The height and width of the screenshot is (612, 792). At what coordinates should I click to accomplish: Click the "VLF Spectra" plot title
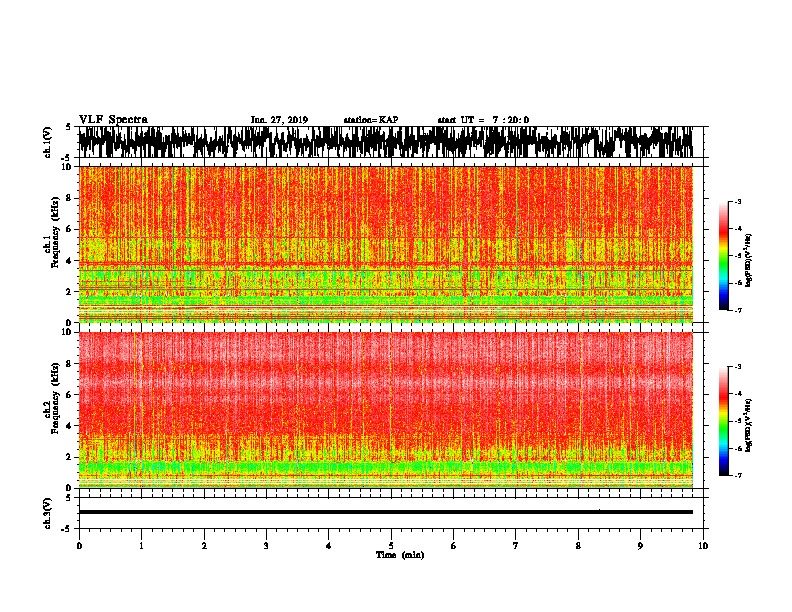[x=113, y=120]
